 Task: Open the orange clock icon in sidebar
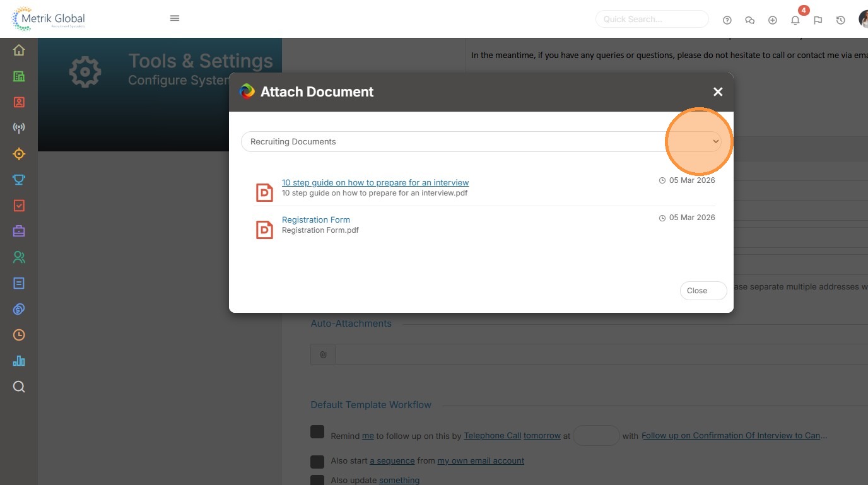click(19, 335)
